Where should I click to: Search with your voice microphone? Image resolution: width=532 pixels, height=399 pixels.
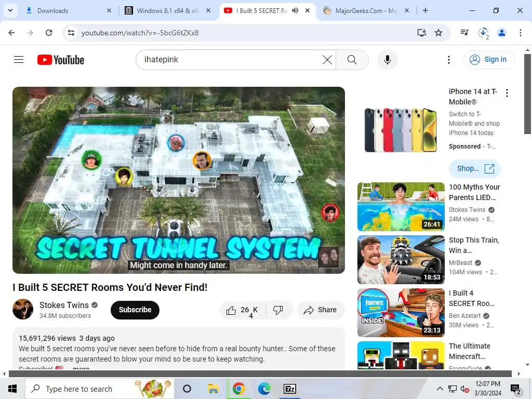coord(387,60)
